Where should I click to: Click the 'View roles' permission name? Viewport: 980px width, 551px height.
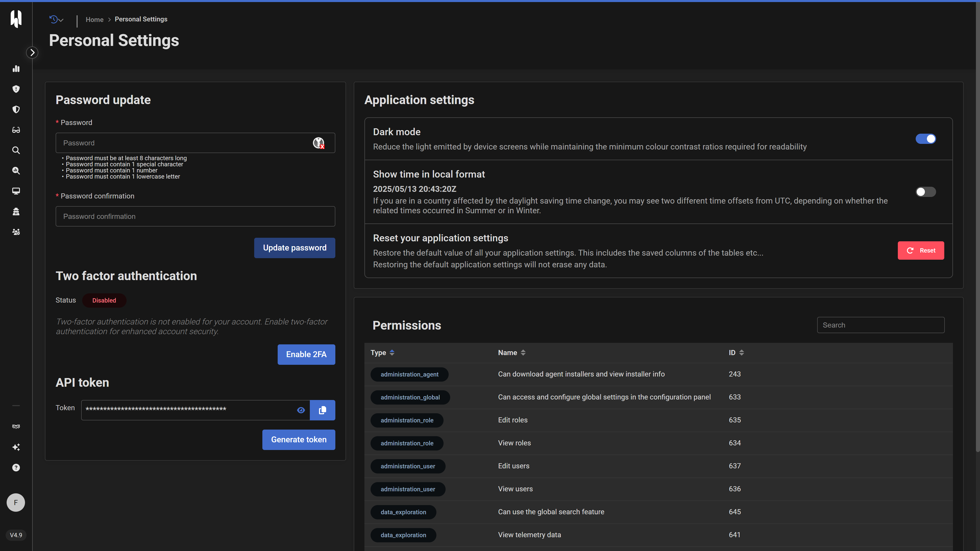(x=514, y=443)
